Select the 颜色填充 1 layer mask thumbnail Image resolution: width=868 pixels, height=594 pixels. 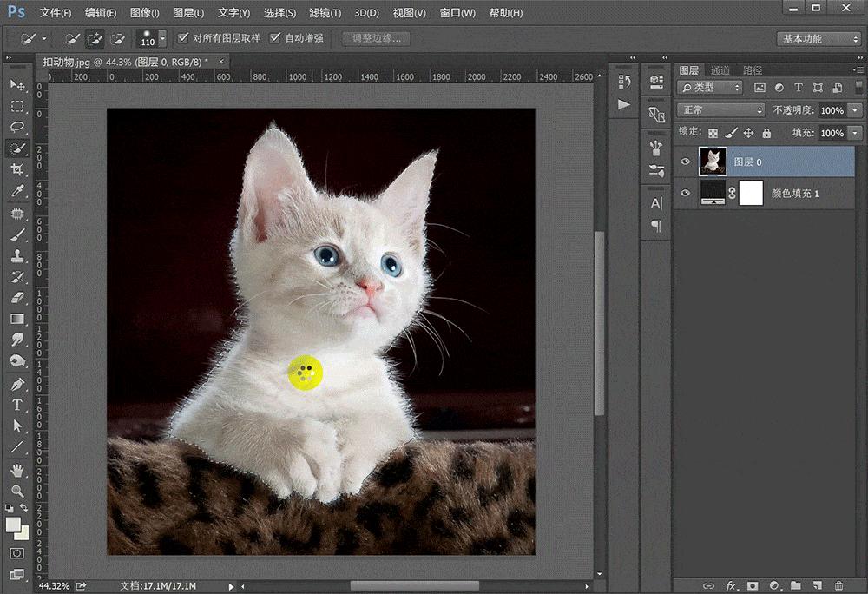click(750, 194)
